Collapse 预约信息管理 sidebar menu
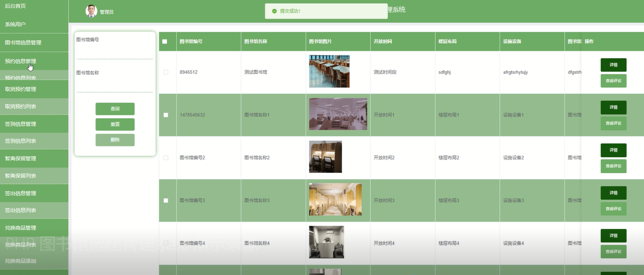This screenshot has height=275, width=644. [34, 61]
